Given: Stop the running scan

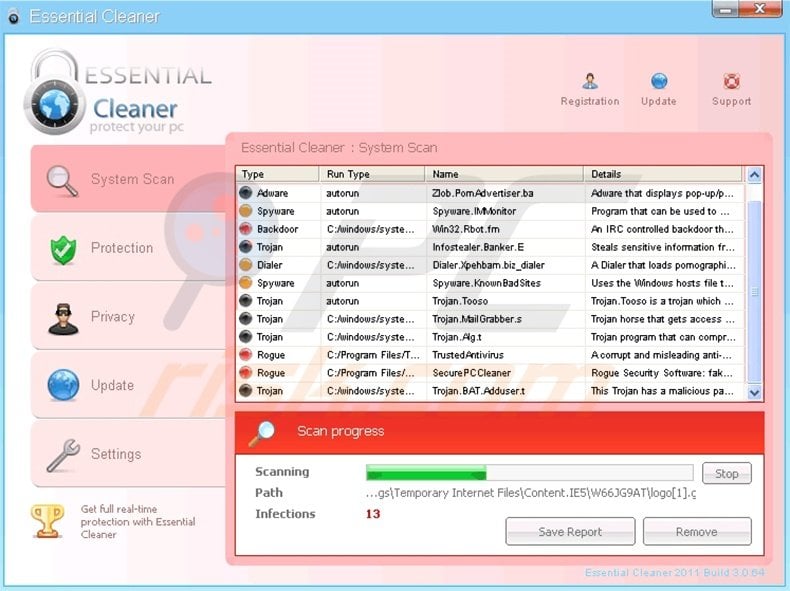Looking at the screenshot, I should click(x=727, y=474).
